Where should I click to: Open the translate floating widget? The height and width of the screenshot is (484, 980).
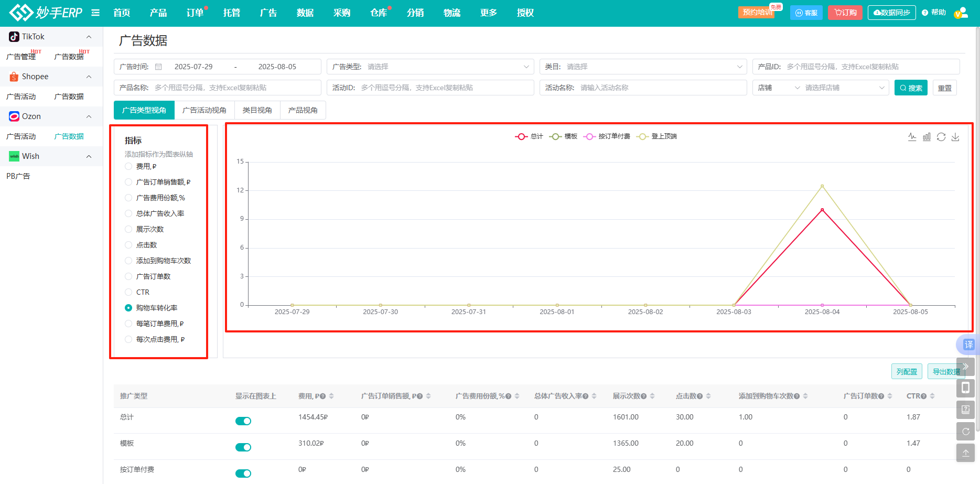(x=968, y=345)
